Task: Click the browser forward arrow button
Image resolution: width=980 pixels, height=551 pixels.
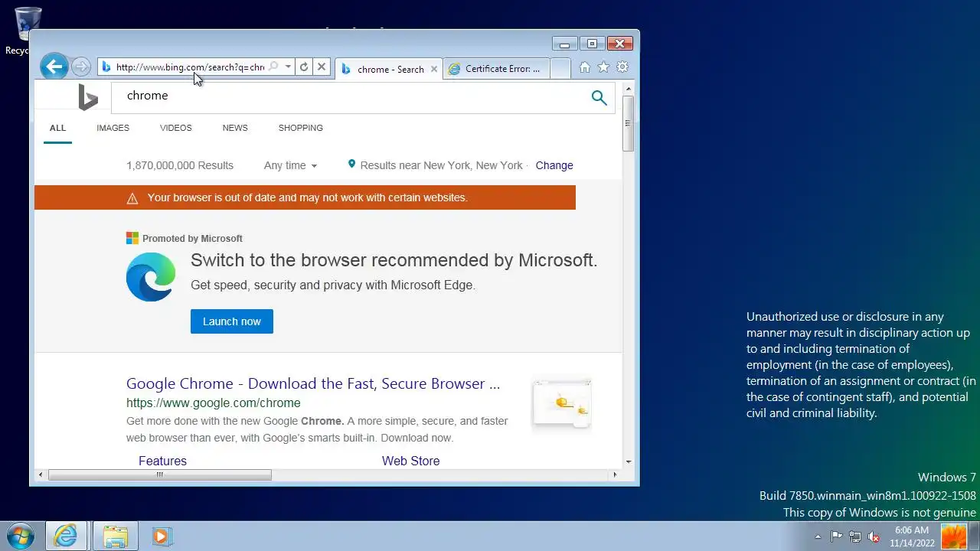Action: [80, 67]
